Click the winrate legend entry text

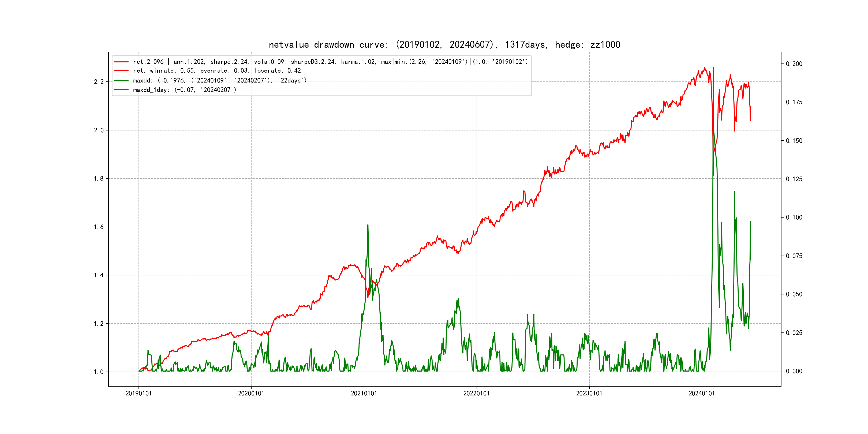coord(217,71)
